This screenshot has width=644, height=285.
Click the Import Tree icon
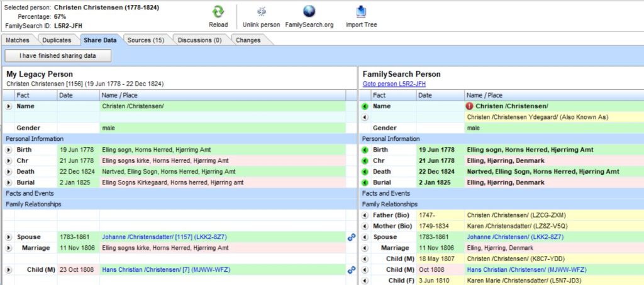pos(362,11)
